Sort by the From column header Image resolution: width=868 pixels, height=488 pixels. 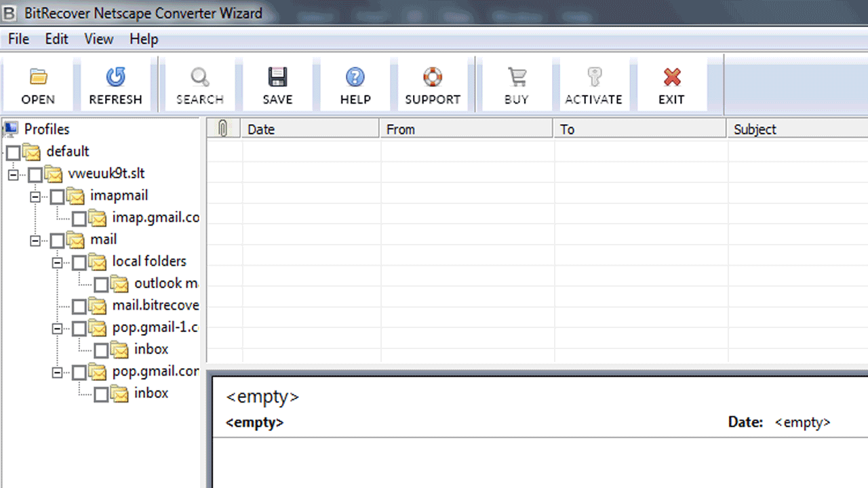[x=467, y=129]
